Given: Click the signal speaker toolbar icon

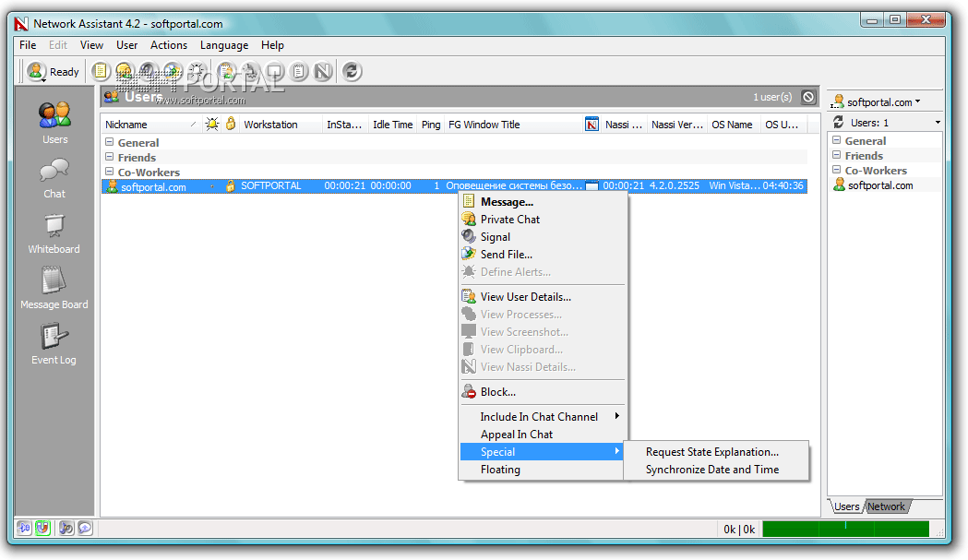Looking at the screenshot, I should (149, 72).
